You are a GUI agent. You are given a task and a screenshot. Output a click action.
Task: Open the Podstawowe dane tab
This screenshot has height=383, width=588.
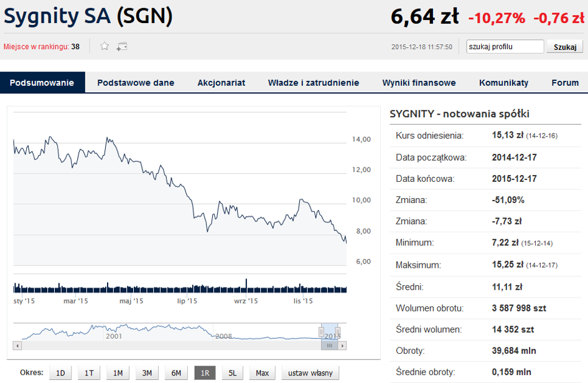[x=136, y=83]
